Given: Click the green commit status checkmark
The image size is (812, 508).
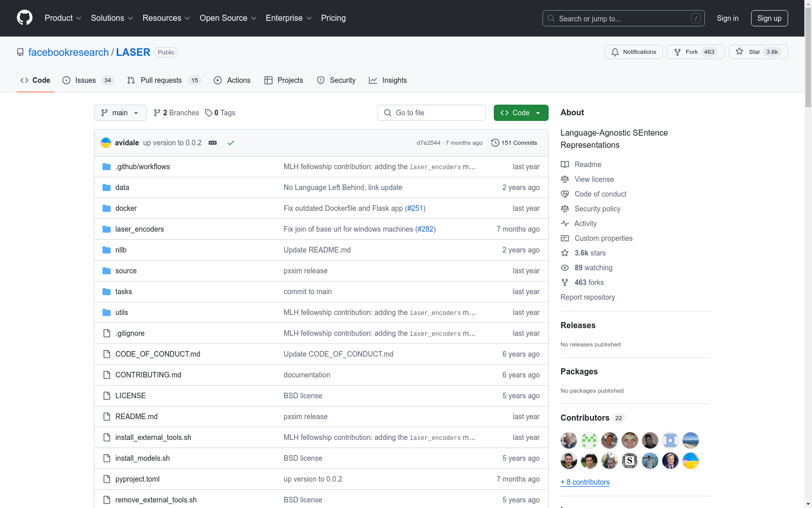Looking at the screenshot, I should click(x=231, y=143).
